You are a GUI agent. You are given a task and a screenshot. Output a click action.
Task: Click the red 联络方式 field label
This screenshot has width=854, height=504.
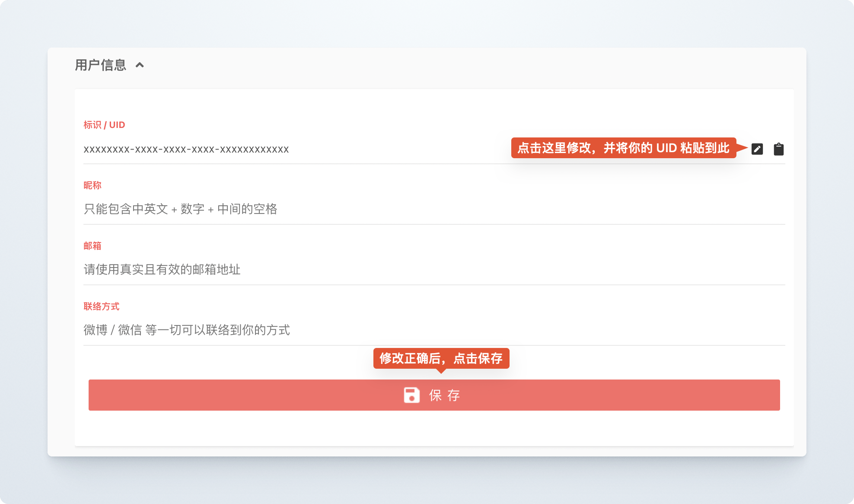click(x=102, y=306)
